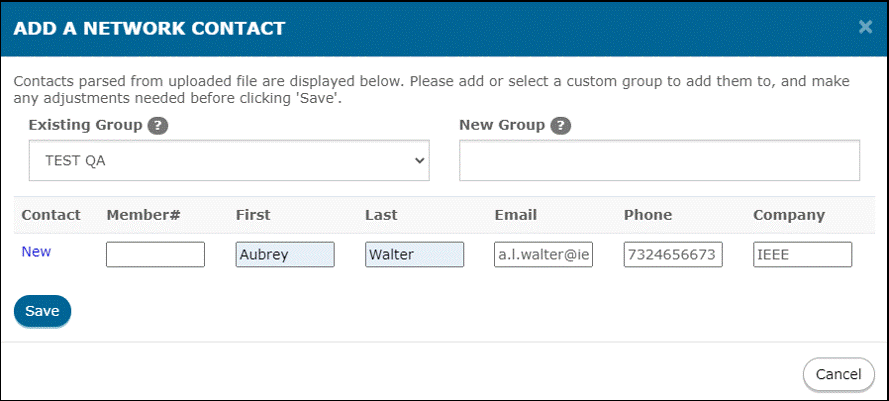Click the Email field with a.l.walter address

544,255
